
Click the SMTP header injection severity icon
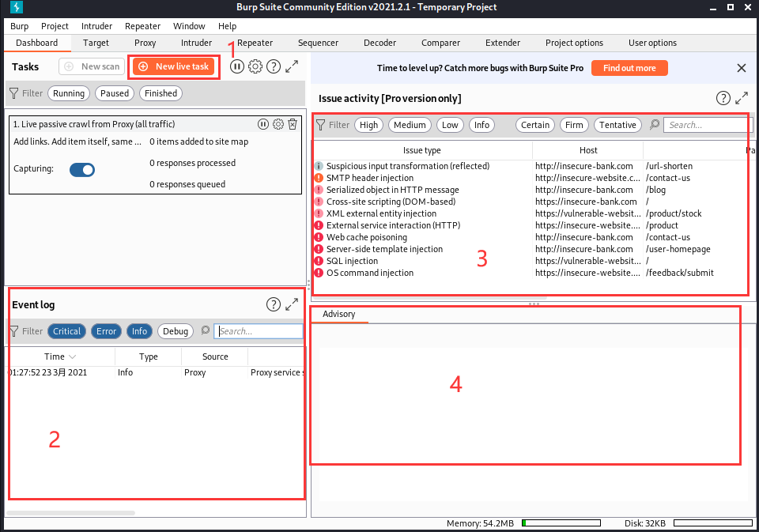coord(319,178)
